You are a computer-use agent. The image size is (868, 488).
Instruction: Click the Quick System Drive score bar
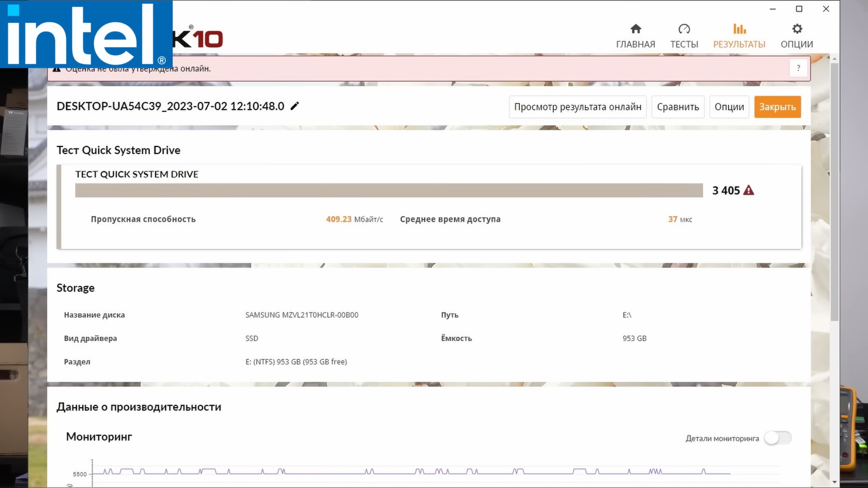388,190
